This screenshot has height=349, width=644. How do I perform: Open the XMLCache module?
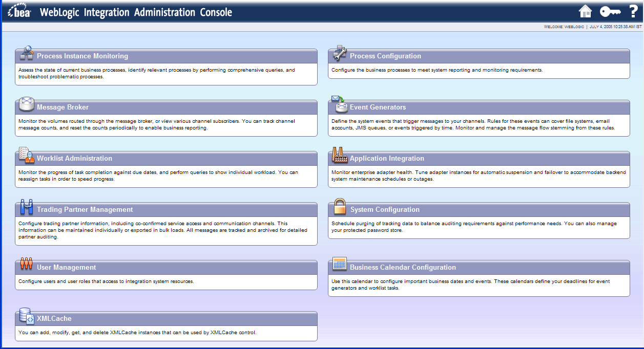(x=54, y=319)
